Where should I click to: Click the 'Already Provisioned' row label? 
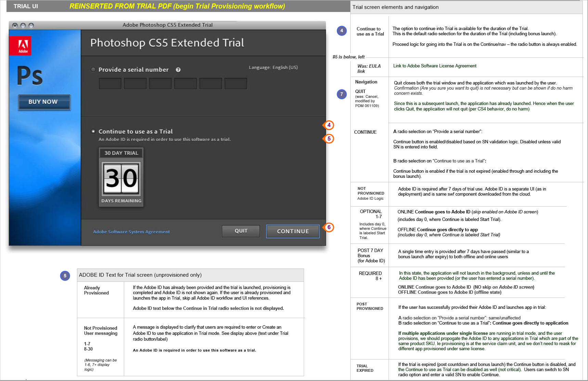point(96,290)
